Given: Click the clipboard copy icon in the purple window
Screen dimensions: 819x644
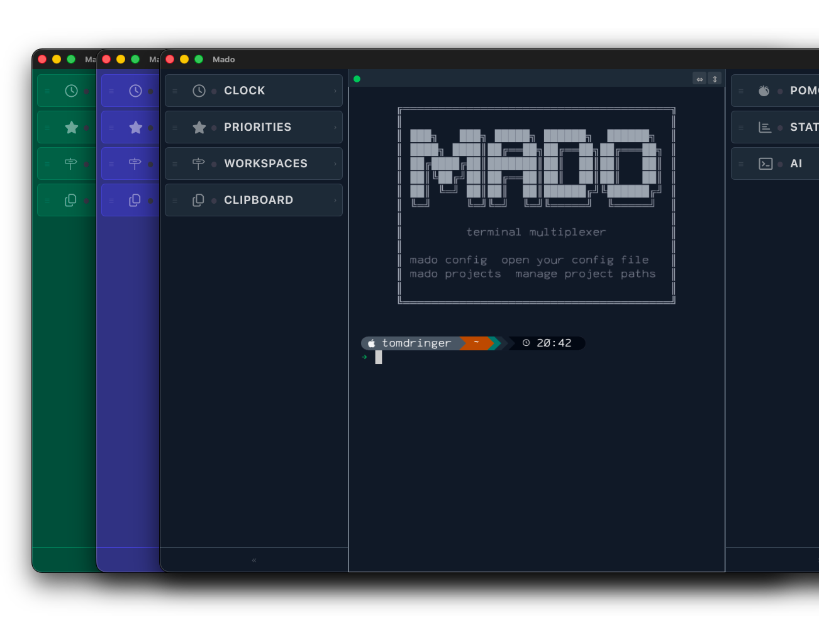Looking at the screenshot, I should 135,200.
